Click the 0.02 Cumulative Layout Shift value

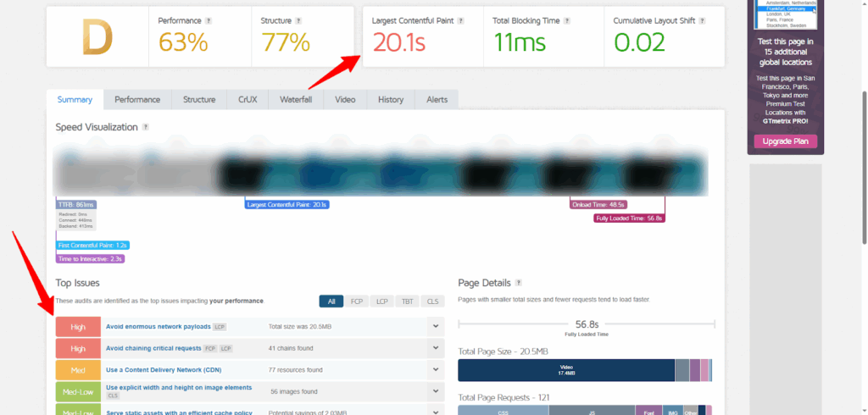pos(639,42)
